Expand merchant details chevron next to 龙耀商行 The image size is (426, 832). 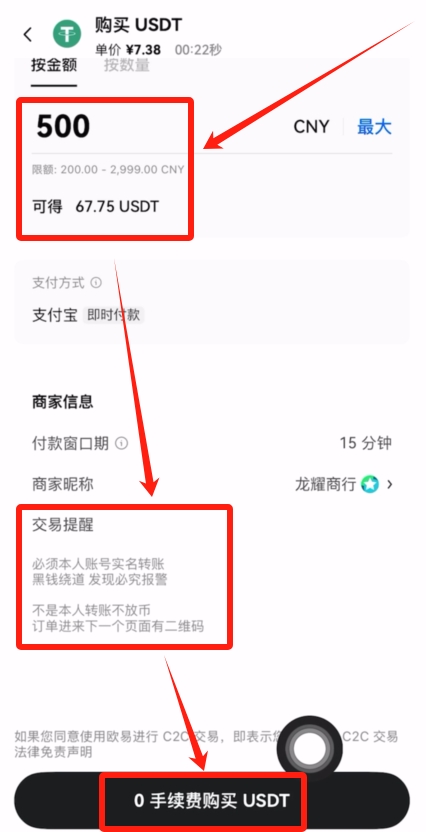[x=390, y=484]
